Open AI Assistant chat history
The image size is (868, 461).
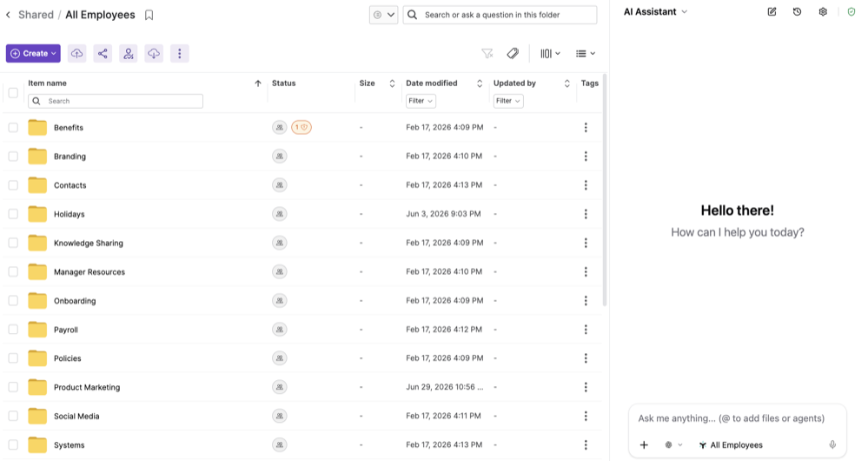click(x=797, y=11)
